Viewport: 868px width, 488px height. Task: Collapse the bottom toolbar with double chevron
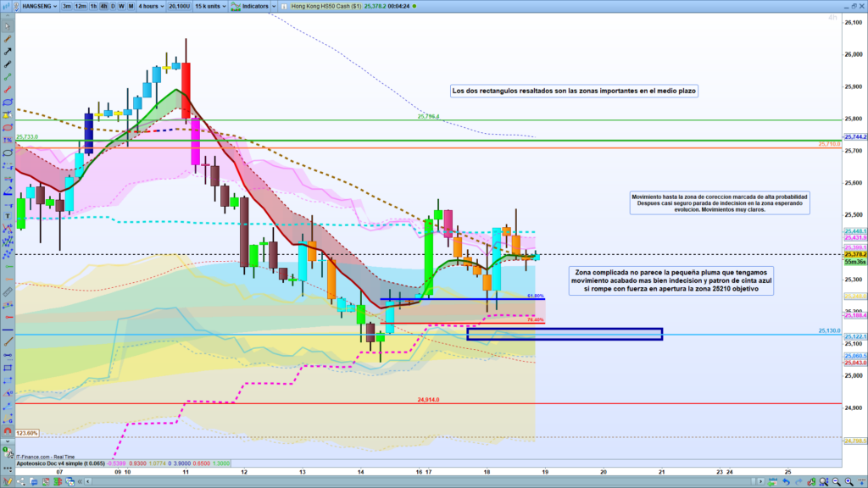click(80, 481)
